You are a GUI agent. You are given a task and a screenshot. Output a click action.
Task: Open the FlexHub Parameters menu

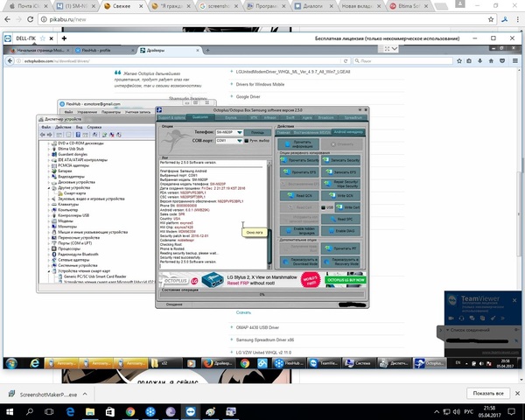point(111,112)
